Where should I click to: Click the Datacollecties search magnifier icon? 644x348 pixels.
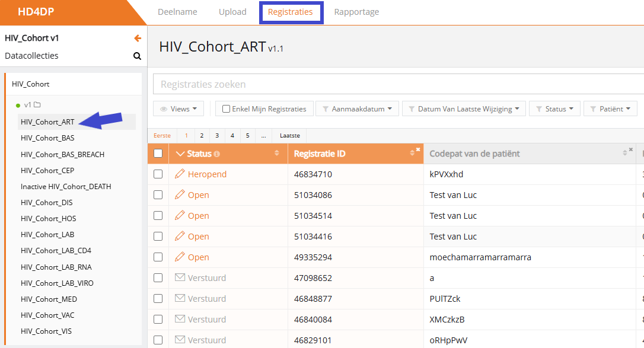click(137, 56)
